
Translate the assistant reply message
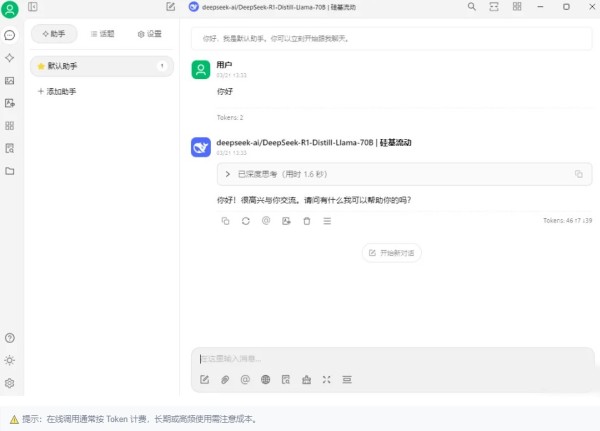286,221
